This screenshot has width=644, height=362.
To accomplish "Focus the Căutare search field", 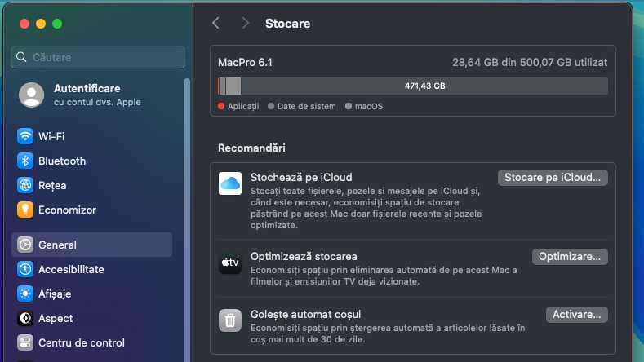I will tap(98, 57).
